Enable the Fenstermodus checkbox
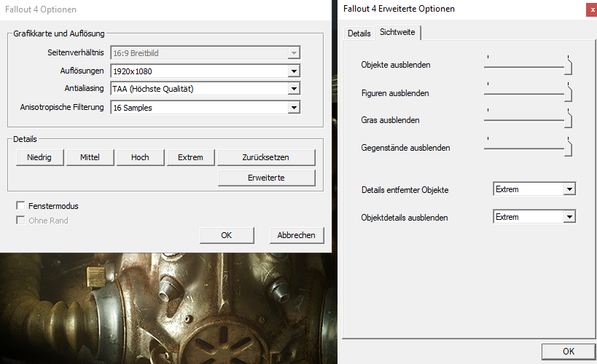The height and width of the screenshot is (364, 597). [x=20, y=206]
